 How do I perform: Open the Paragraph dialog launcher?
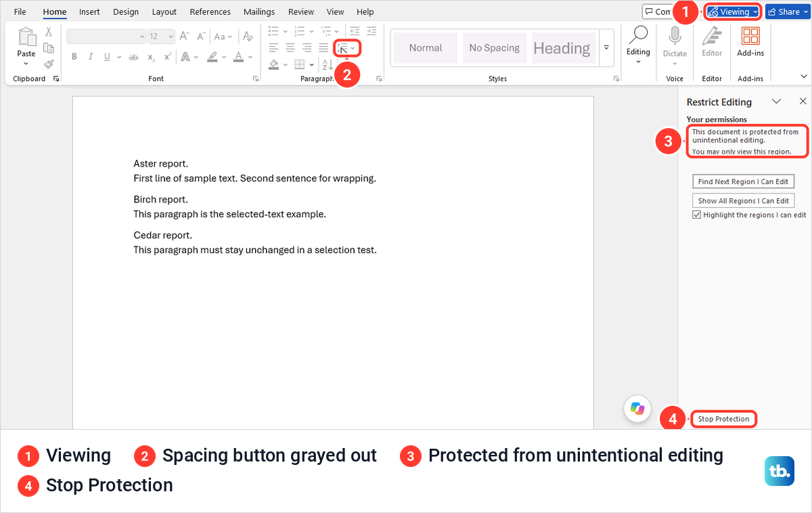click(379, 79)
